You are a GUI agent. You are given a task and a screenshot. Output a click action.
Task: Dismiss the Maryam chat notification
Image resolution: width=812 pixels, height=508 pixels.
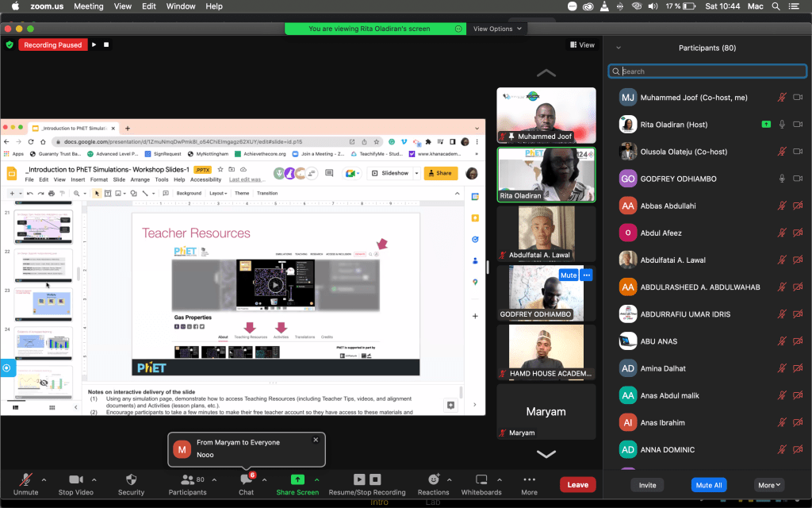(x=316, y=439)
